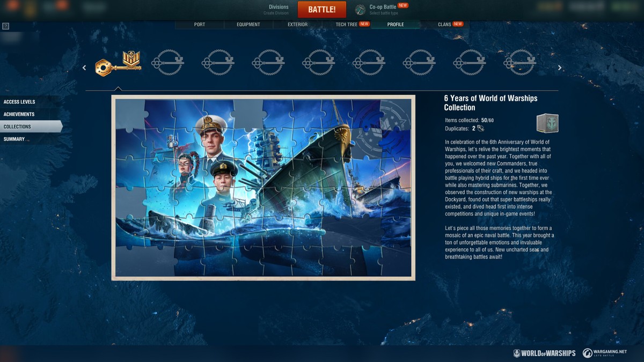
Task: Open the grey key collection beside the right arrow
Action: click(520, 63)
